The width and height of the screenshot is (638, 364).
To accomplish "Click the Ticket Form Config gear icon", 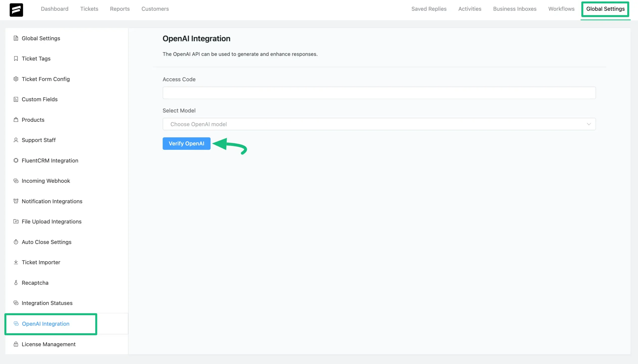I will tap(16, 79).
